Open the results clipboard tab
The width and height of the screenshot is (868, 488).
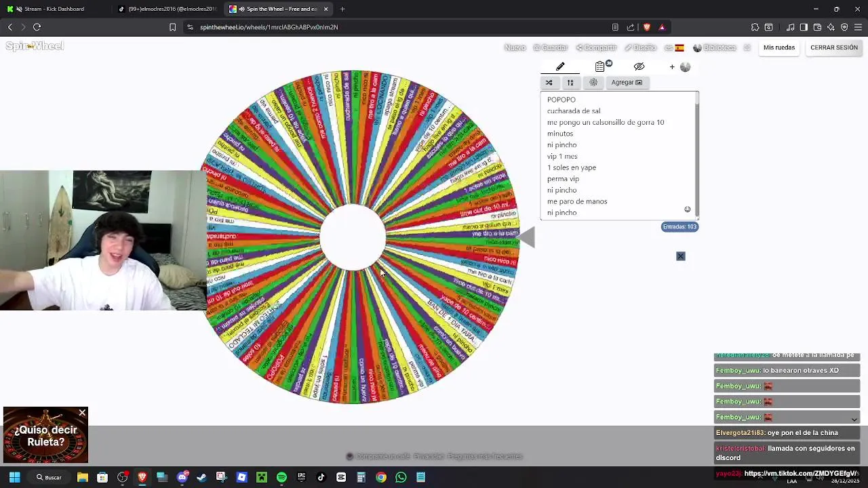(x=600, y=66)
